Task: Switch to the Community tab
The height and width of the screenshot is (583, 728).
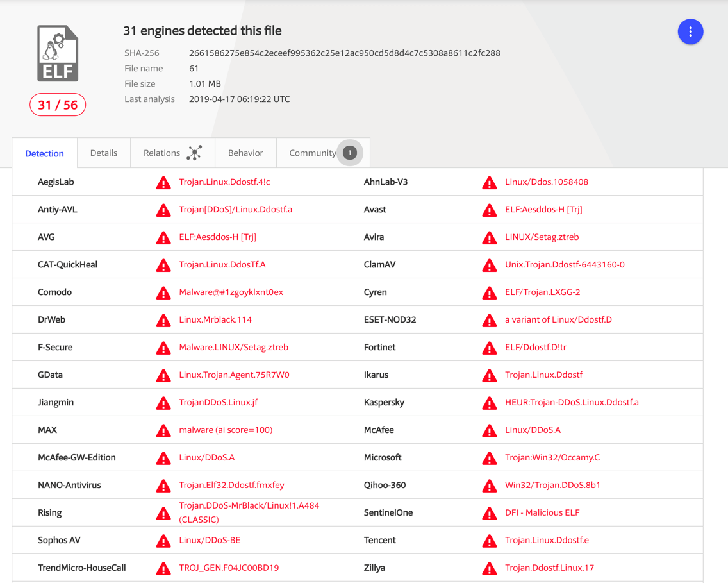Action: 313,153
